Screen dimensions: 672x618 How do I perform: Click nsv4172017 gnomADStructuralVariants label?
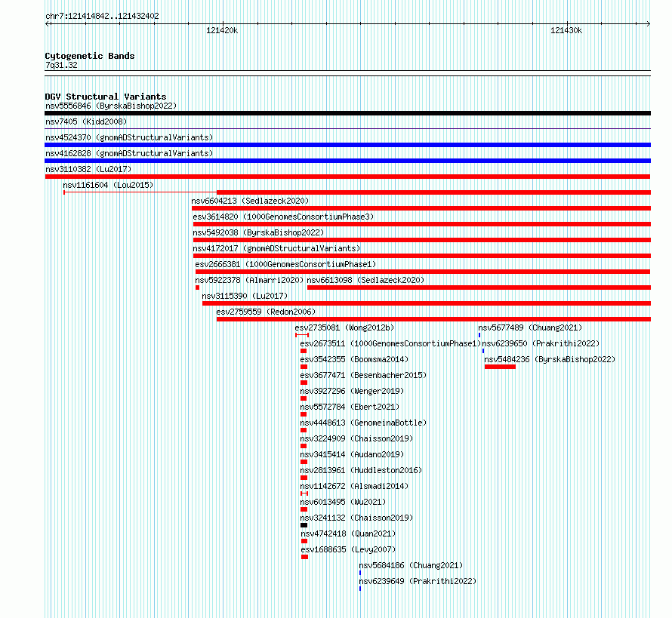(276, 248)
